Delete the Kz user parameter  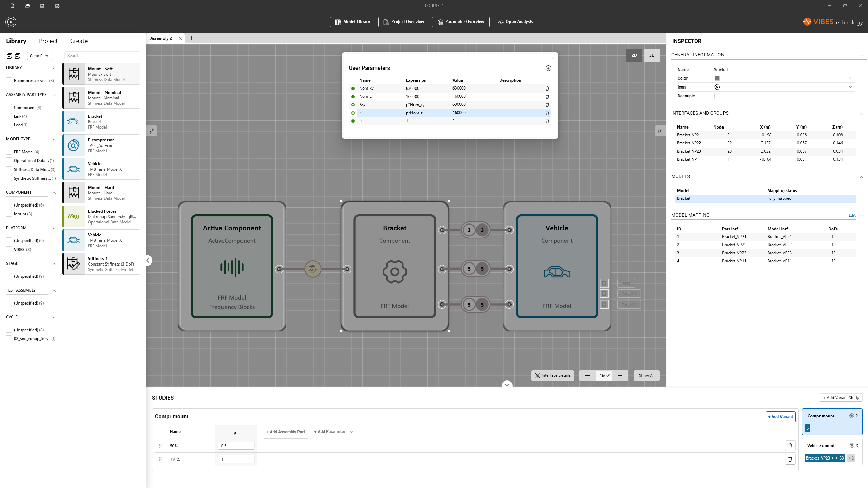[x=547, y=113]
